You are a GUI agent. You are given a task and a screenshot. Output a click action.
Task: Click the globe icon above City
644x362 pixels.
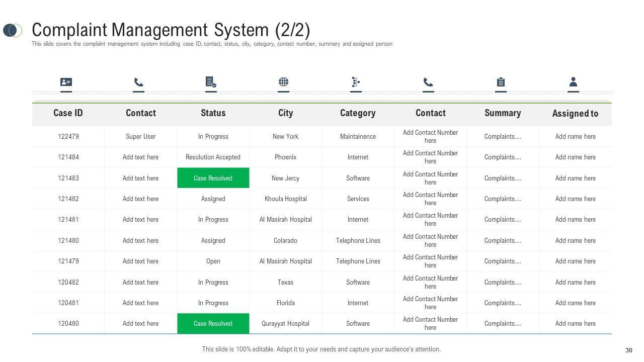284,82
